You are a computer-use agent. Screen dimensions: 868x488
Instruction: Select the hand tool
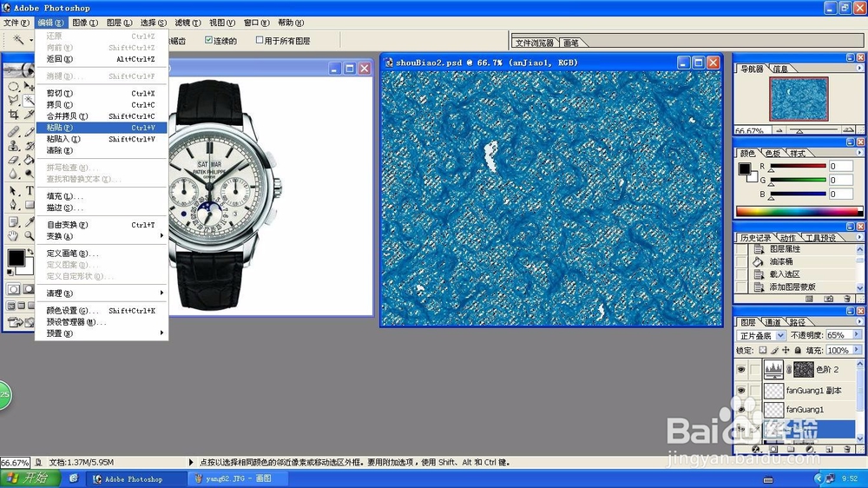pos(13,235)
